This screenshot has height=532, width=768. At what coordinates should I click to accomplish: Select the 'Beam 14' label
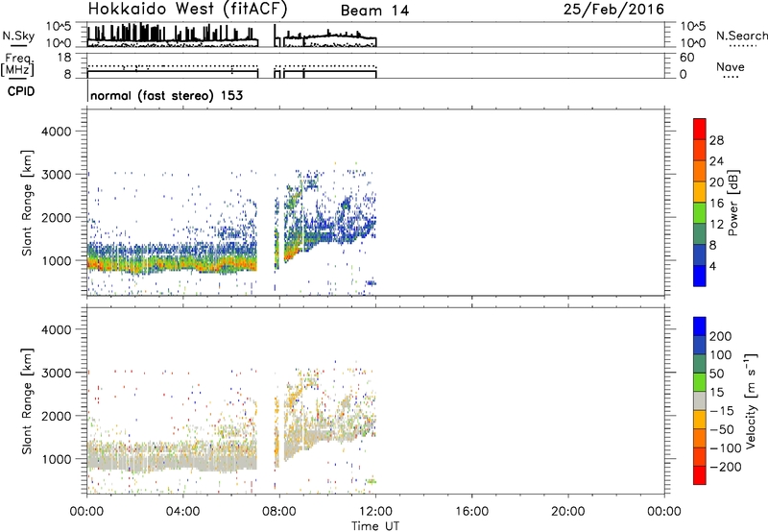pos(374,11)
